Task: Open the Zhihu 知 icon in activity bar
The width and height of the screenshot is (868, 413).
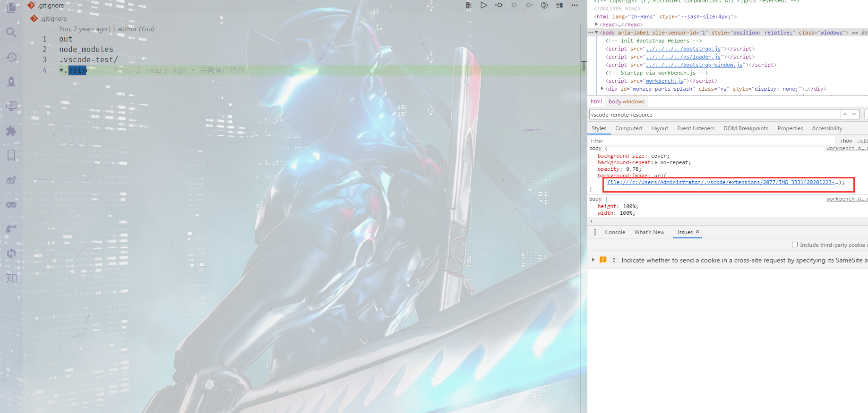Action: pyautogui.click(x=11, y=278)
